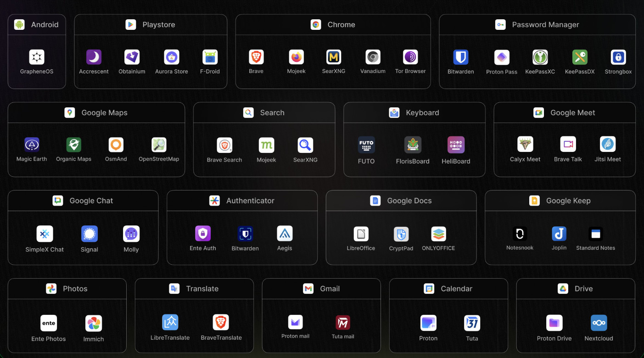Open Bitwarden icon under Authenticator
Viewport: 644px width, 358px height.
point(245,234)
